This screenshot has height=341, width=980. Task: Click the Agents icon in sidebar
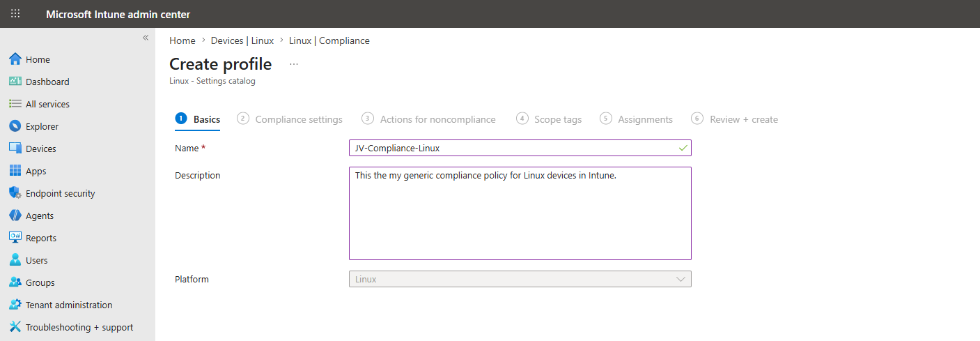point(15,215)
